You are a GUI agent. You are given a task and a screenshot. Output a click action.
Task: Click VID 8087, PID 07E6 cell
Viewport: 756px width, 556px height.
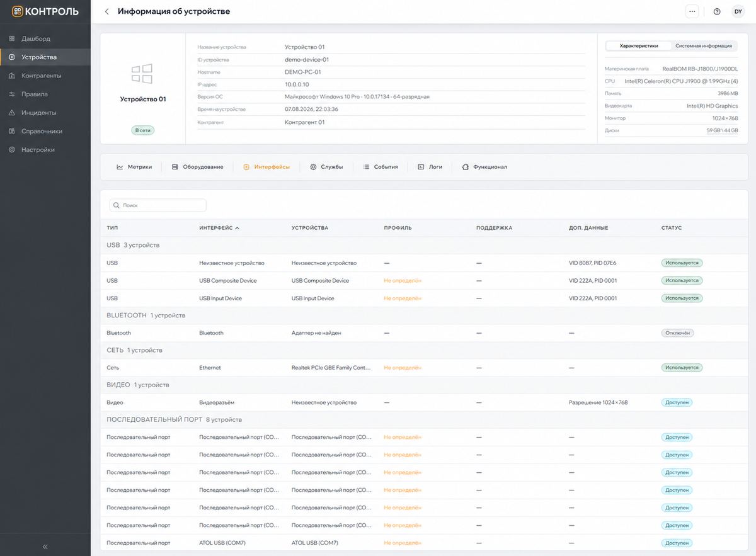(592, 263)
